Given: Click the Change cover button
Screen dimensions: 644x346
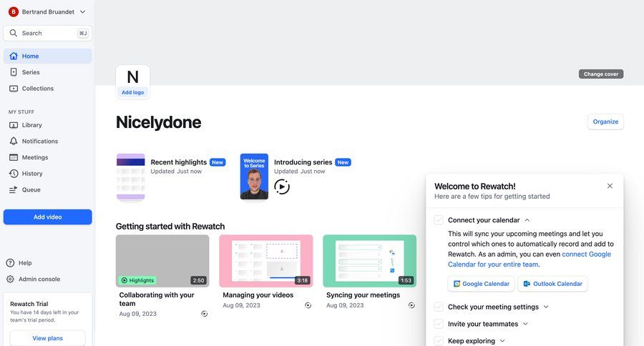Looking at the screenshot, I should [601, 74].
